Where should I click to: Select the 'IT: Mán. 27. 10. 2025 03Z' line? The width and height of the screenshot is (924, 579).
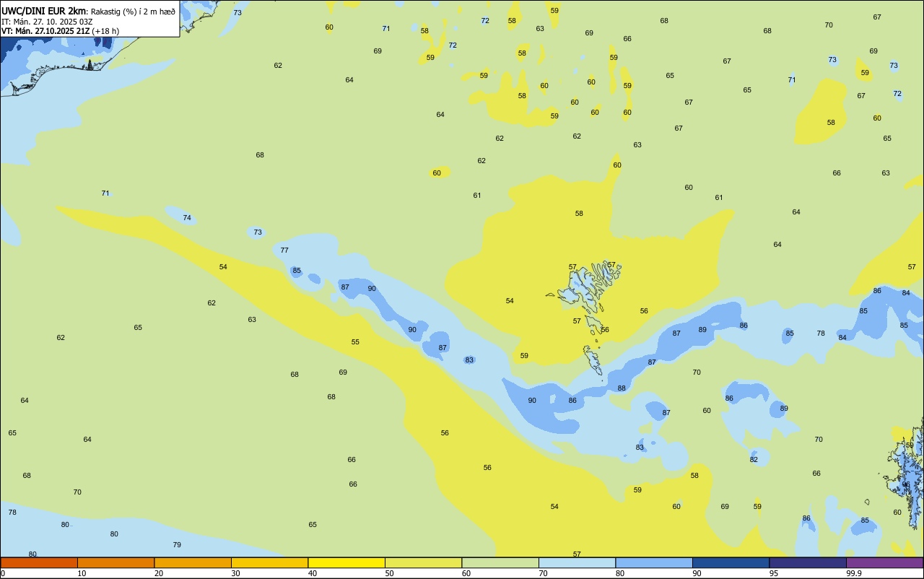click(x=47, y=22)
